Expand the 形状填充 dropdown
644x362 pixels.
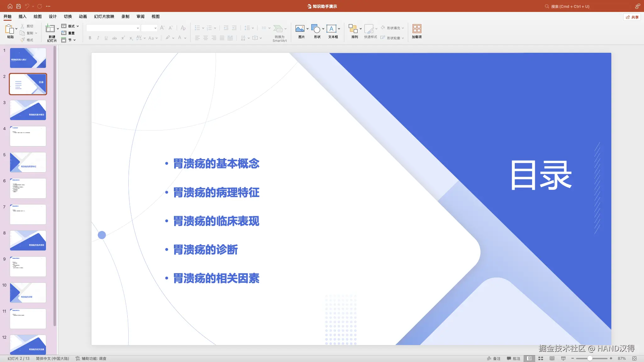pos(403,28)
